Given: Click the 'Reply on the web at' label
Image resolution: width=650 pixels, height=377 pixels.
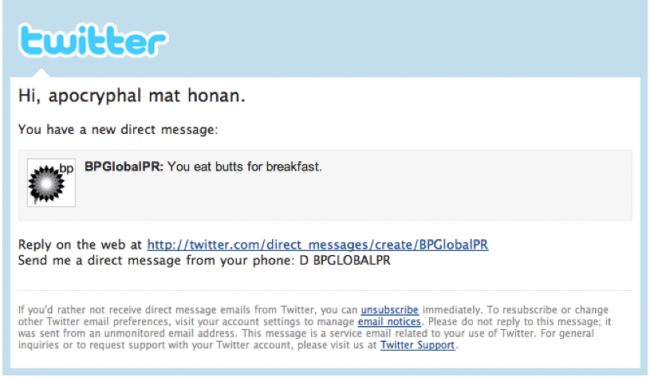Looking at the screenshot, I should click(x=80, y=245).
